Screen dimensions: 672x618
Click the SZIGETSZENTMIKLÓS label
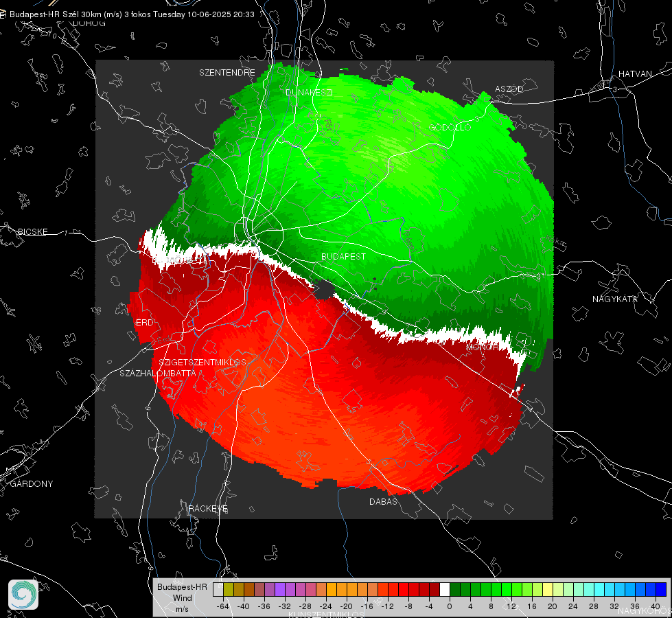point(202,362)
